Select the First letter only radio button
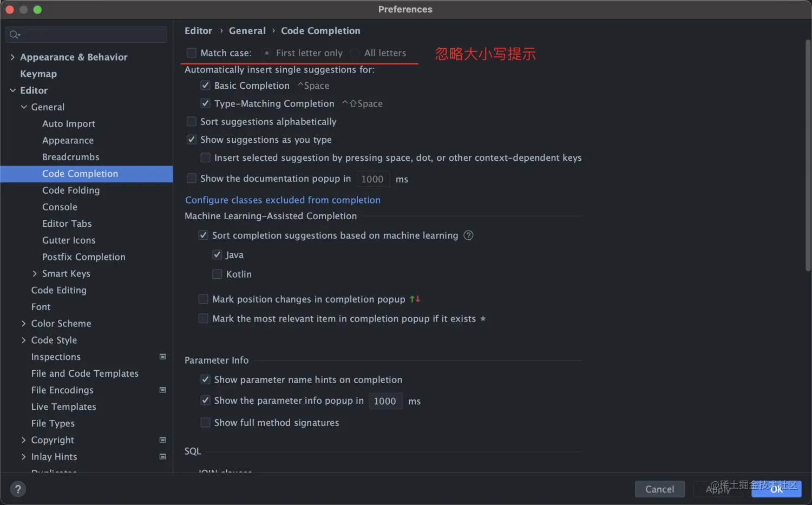 pyautogui.click(x=267, y=53)
